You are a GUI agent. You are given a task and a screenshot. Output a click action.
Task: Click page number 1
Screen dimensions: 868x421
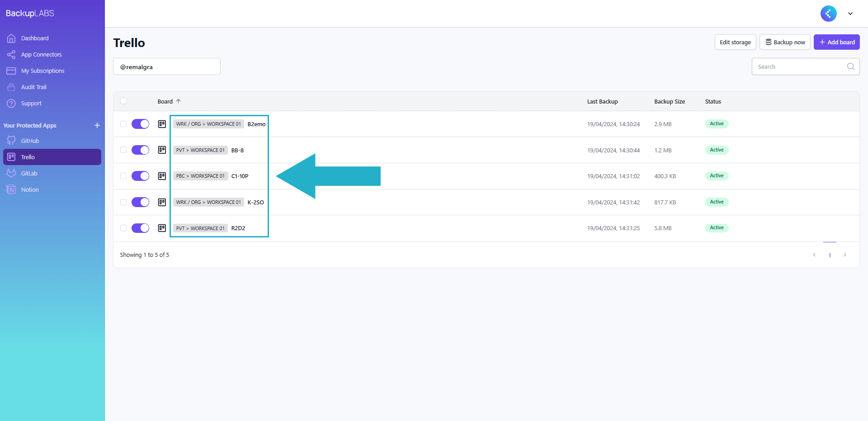[830, 255]
